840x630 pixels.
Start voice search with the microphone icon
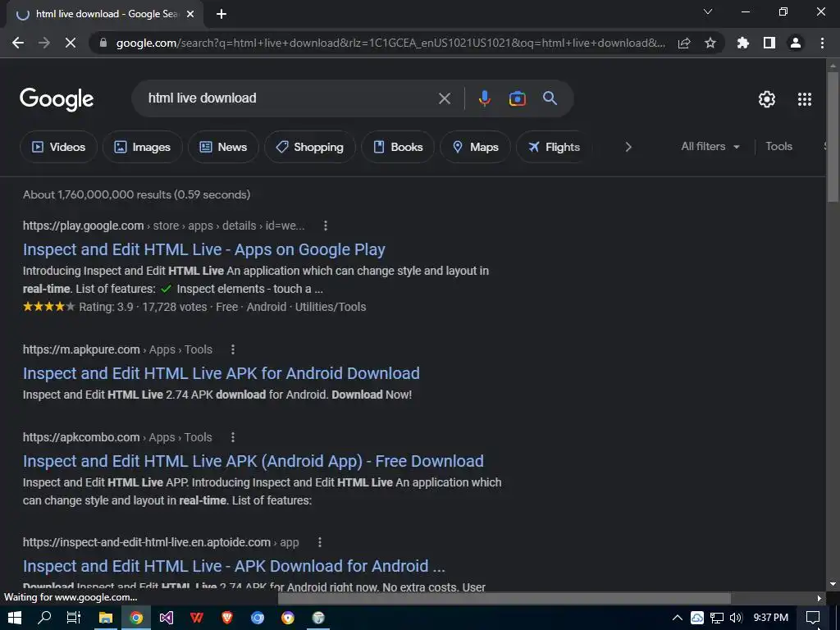pyautogui.click(x=484, y=98)
